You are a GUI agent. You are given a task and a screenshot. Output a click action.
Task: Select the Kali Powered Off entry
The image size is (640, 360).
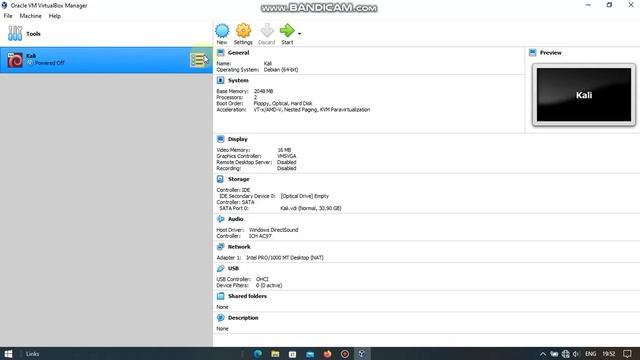pos(106,60)
